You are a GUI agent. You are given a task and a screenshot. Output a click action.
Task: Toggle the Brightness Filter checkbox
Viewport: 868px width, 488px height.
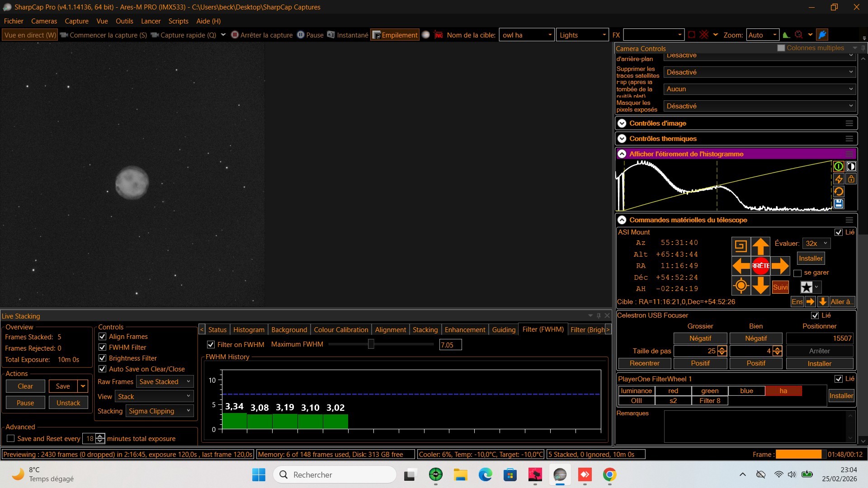click(103, 358)
